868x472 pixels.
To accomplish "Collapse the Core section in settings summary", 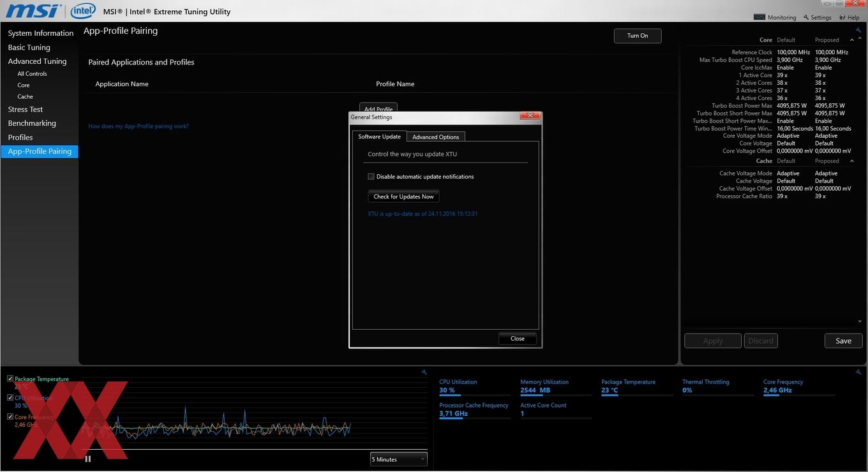I will click(x=852, y=40).
